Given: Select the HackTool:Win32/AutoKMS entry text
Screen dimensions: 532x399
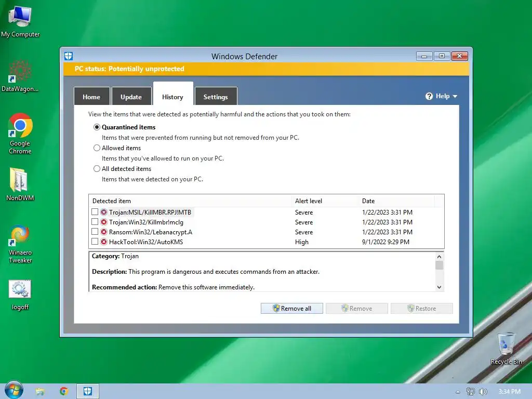Looking at the screenshot, I should point(146,242).
